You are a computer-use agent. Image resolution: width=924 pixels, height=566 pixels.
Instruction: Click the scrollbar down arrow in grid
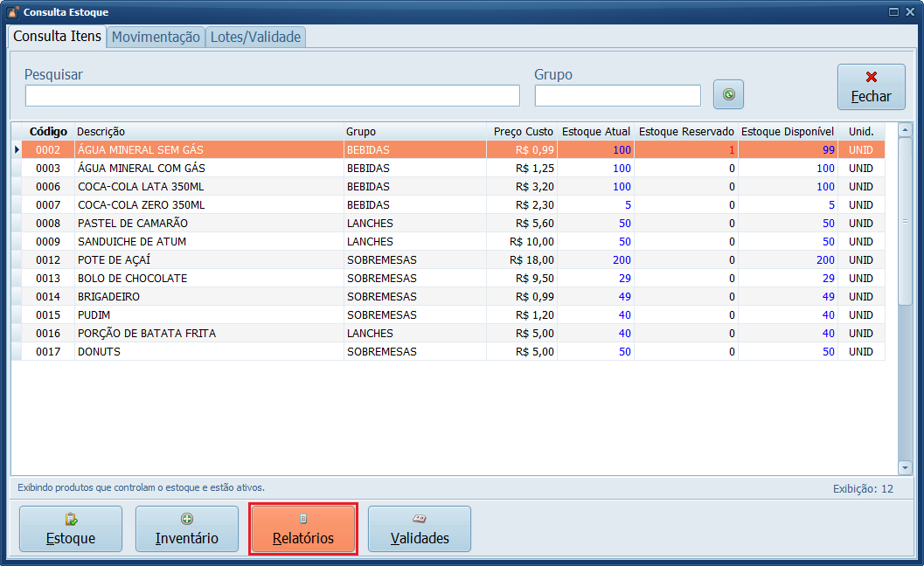click(905, 468)
